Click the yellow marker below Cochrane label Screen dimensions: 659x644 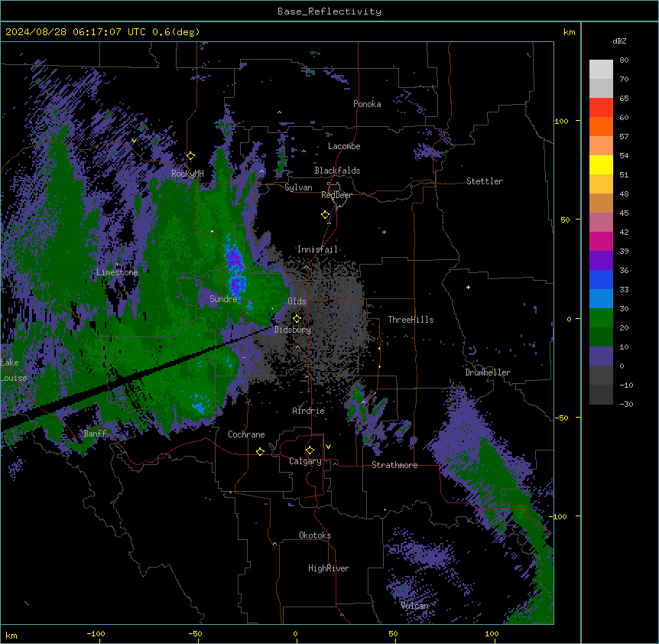[x=260, y=451]
